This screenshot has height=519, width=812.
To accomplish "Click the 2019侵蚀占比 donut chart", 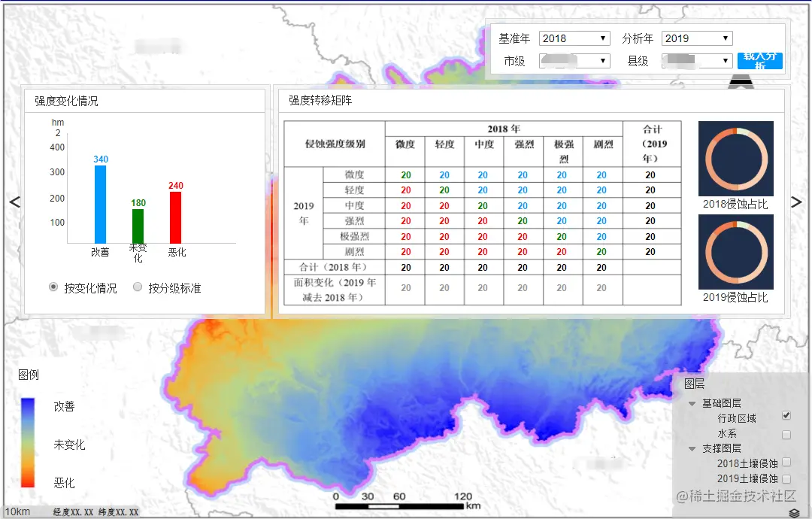I will tap(736, 252).
